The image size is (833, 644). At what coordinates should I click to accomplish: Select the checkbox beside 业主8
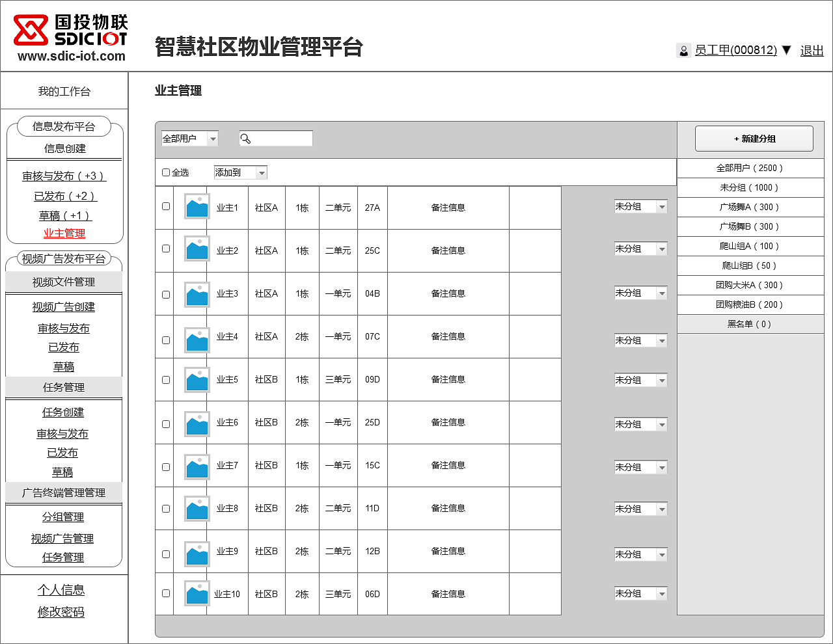165,509
